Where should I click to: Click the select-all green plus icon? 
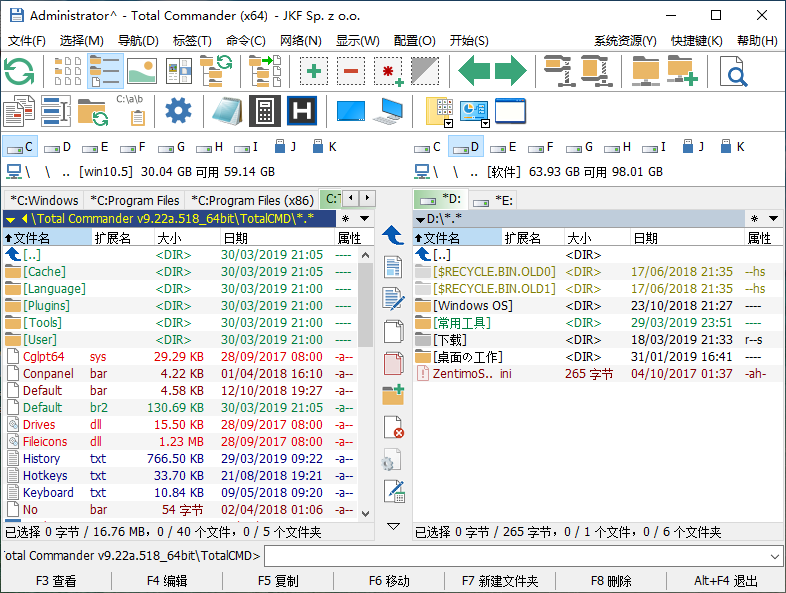tap(314, 71)
